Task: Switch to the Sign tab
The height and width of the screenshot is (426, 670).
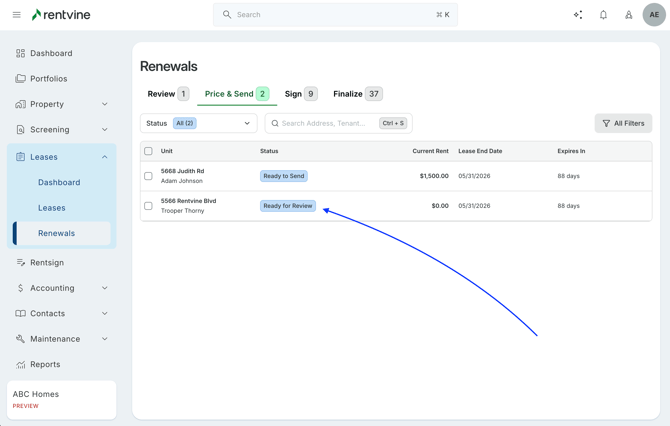Action: click(300, 94)
